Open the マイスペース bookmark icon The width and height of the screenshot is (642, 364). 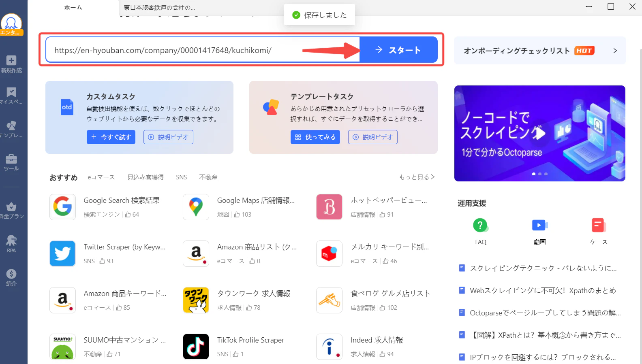tap(11, 92)
